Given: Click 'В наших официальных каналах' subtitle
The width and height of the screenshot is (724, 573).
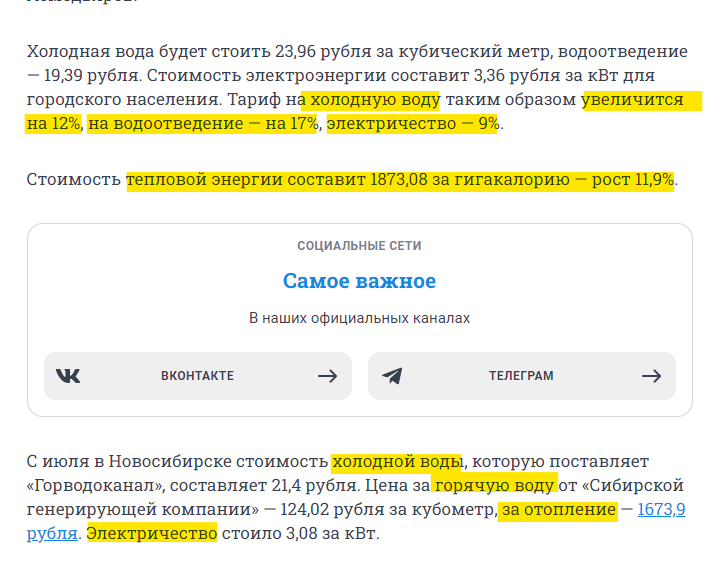Looking at the screenshot, I should [359, 318].
